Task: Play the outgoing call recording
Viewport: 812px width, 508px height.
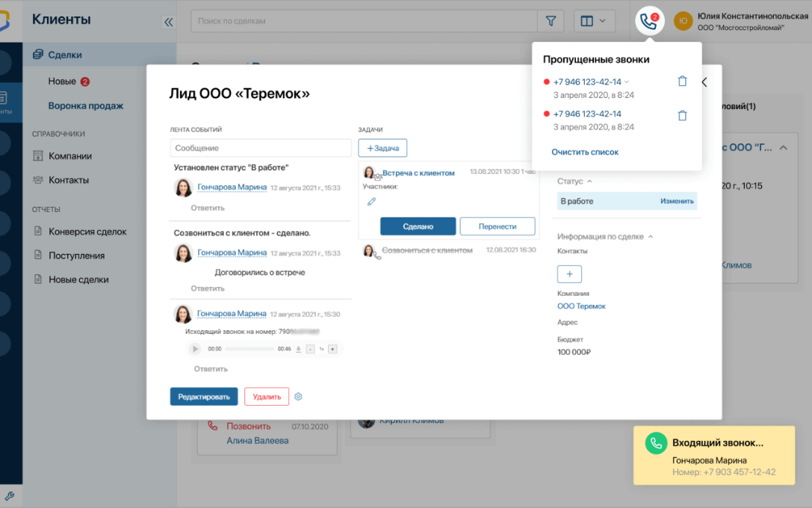Action: [195, 349]
